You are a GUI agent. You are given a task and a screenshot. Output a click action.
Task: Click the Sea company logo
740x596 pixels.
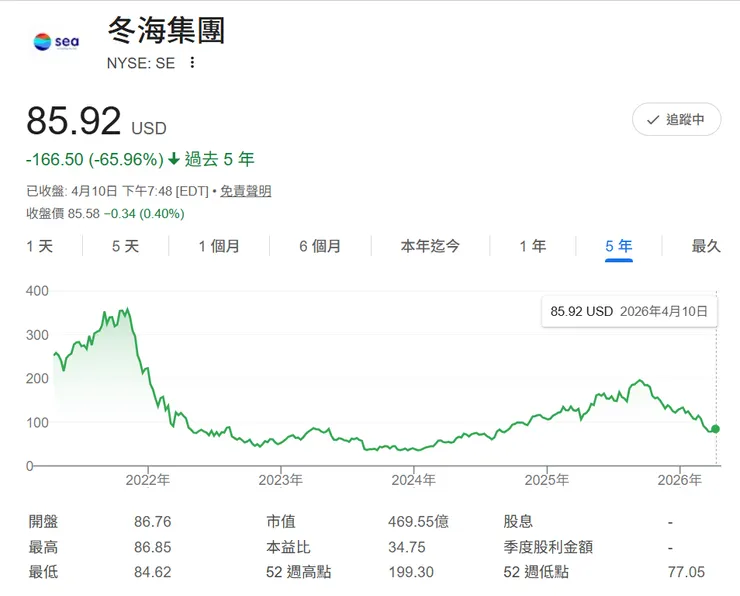56,42
